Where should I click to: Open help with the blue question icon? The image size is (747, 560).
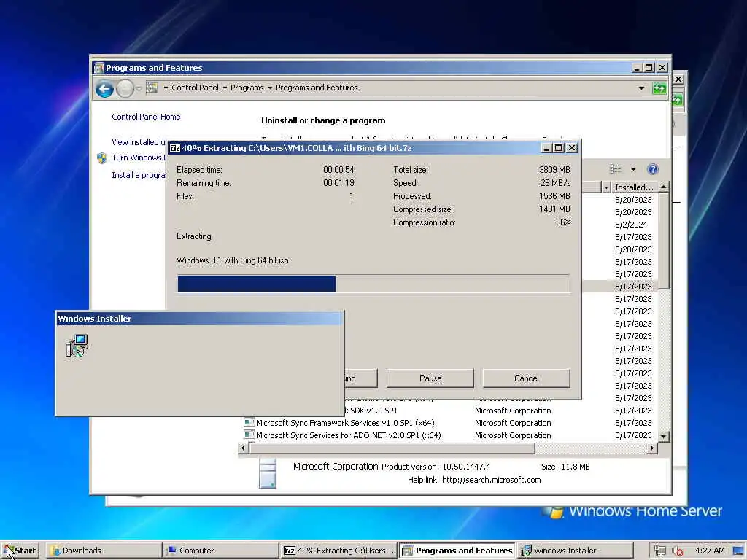click(x=653, y=169)
